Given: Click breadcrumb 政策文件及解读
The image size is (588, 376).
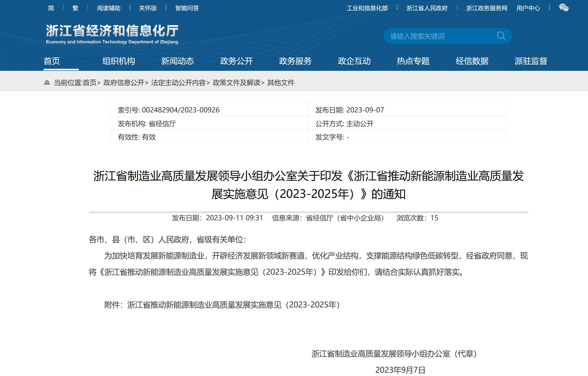Looking at the screenshot, I should [236, 83].
